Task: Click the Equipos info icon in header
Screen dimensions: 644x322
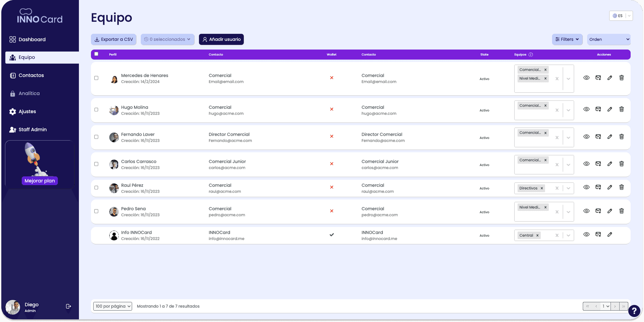Action: [531, 55]
